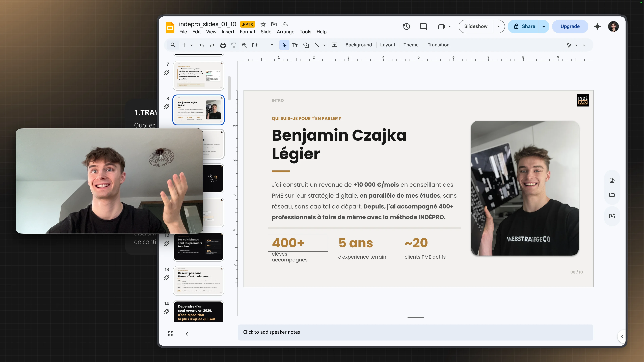Select slide 7 thumbnail
Image resolution: width=644 pixels, height=362 pixels.
click(x=199, y=76)
